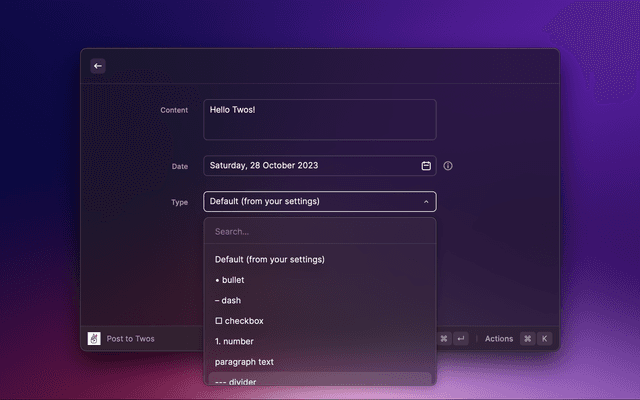Image resolution: width=640 pixels, height=400 pixels.
Task: Click the Command key icon beside Actions
Action: [x=527, y=338]
